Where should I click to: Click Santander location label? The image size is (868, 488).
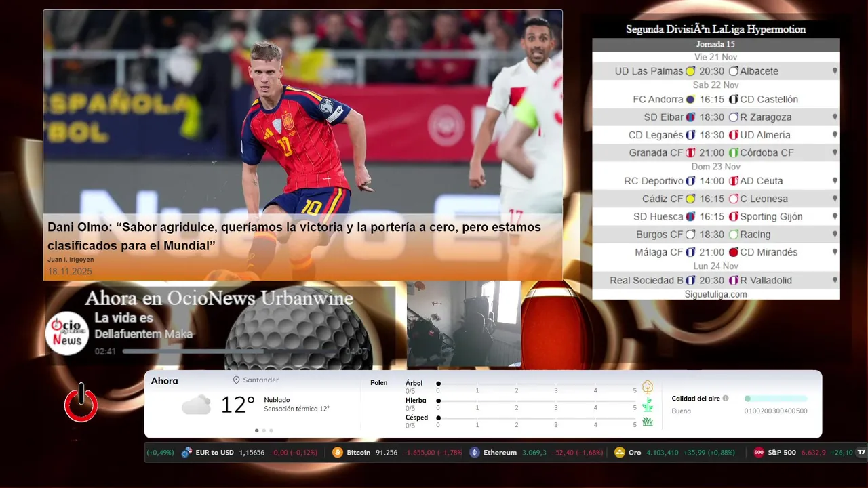click(x=260, y=380)
